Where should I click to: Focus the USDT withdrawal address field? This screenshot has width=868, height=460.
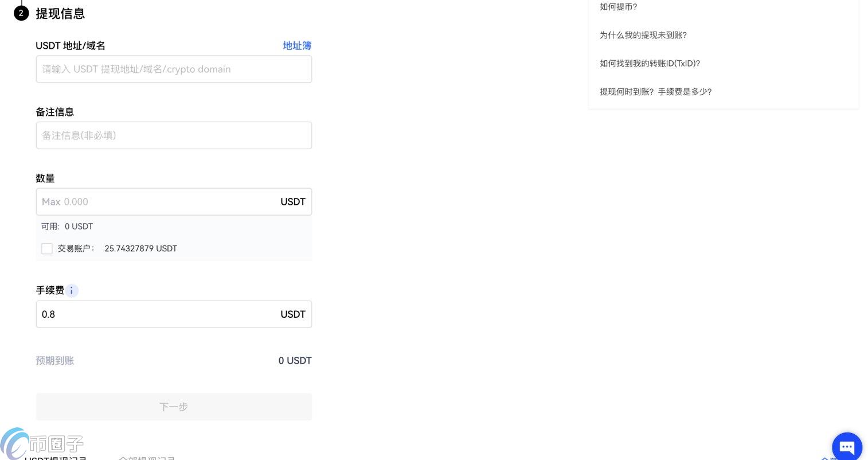174,69
